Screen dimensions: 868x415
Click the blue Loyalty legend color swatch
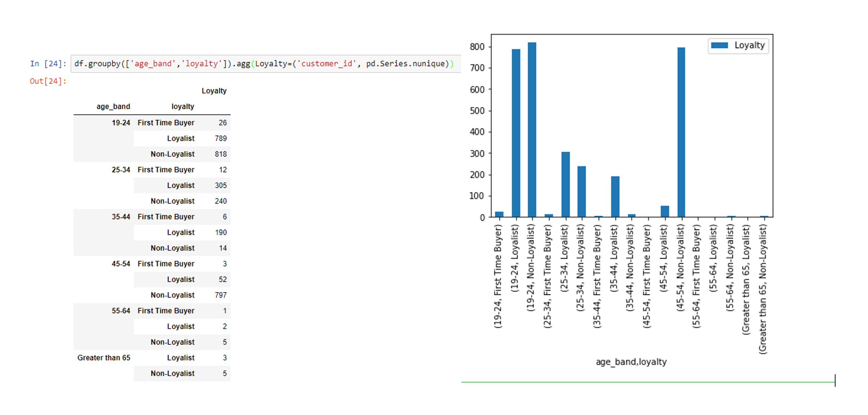pyautogui.click(x=719, y=46)
